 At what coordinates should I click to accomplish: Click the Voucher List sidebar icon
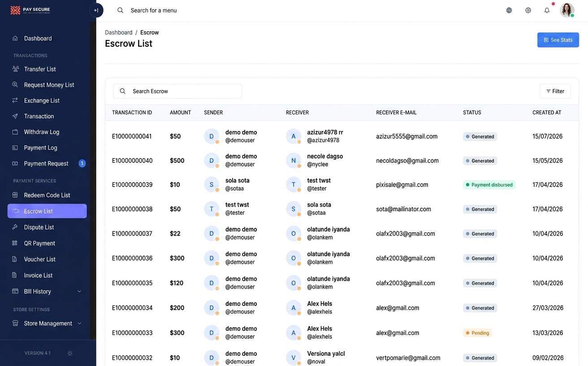[15, 259]
